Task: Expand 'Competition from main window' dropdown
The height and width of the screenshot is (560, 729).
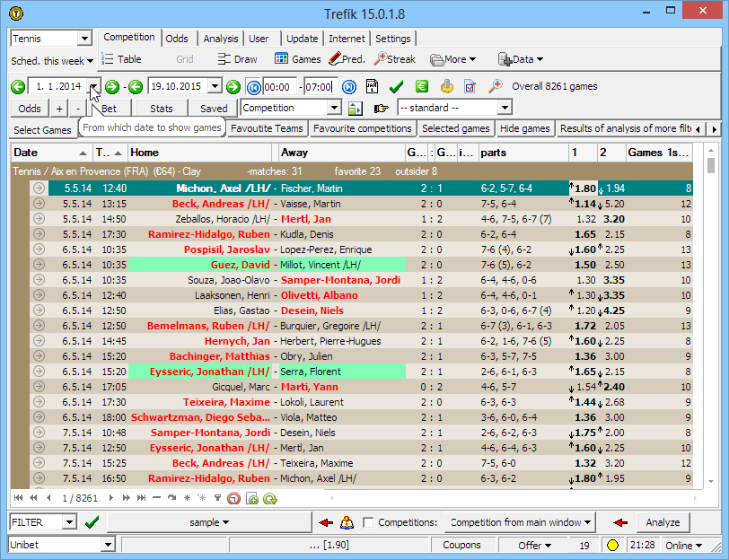Action: (x=521, y=522)
